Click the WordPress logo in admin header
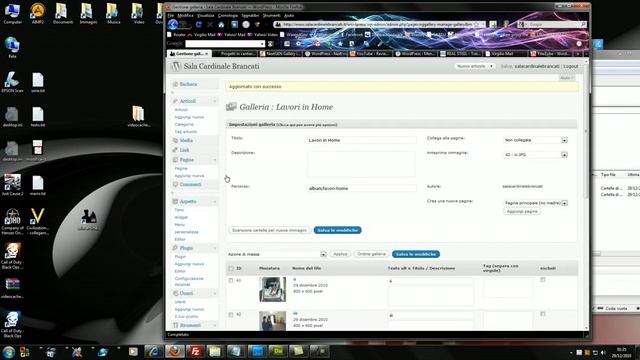The image size is (640, 360). pos(176,66)
